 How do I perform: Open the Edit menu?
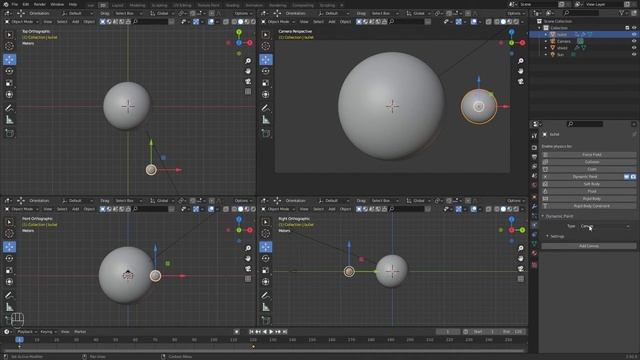pyautogui.click(x=26, y=4)
